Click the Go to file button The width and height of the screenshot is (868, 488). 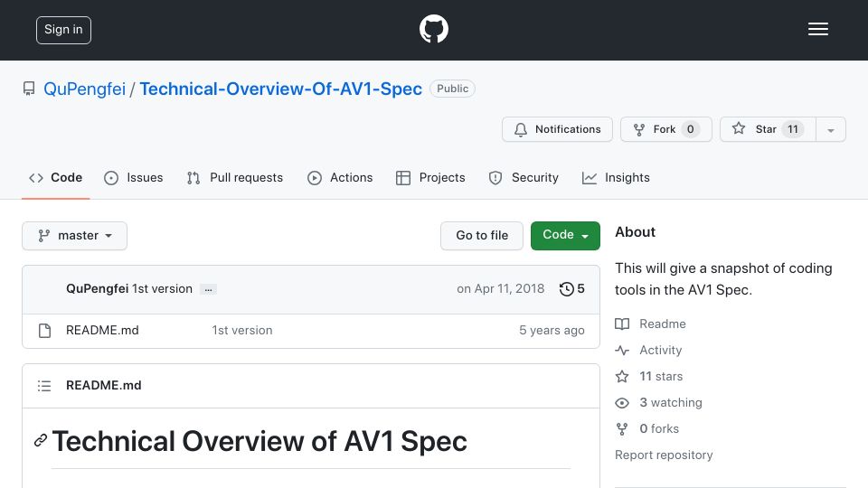coord(482,236)
